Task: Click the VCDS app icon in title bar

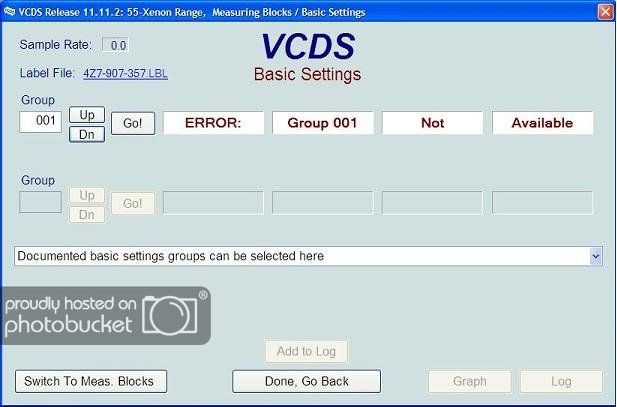Action: (10, 12)
